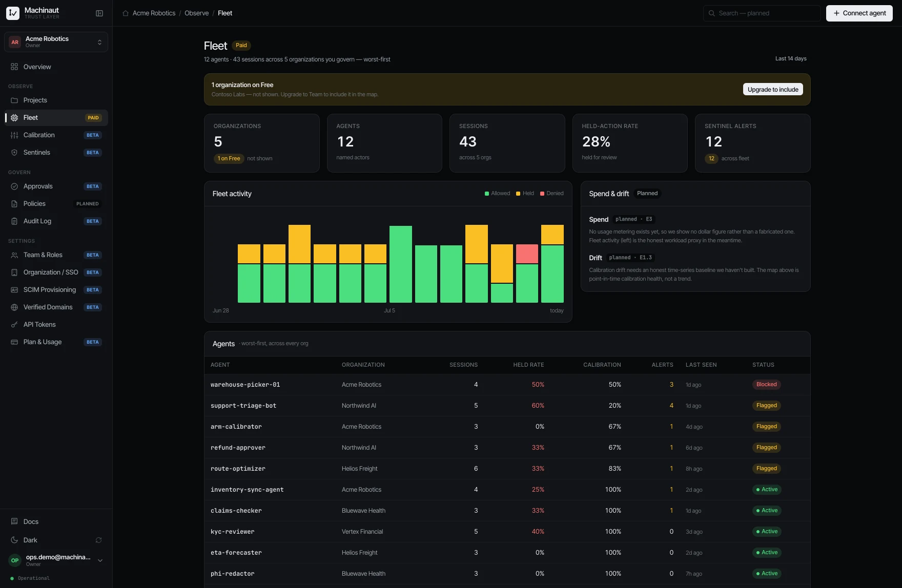
Task: Select Calibration in the sidebar
Action: point(56,135)
